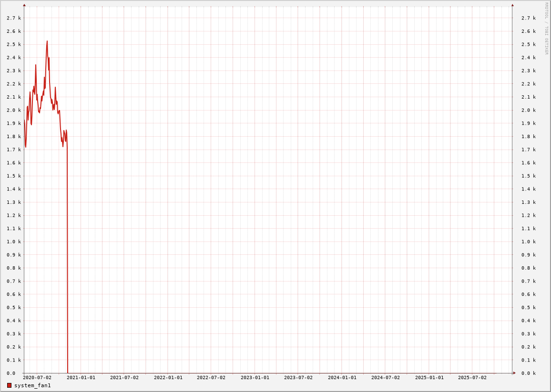Click the red system_fan1 legend color swatch
The width and height of the screenshot is (551, 392).
point(9,385)
